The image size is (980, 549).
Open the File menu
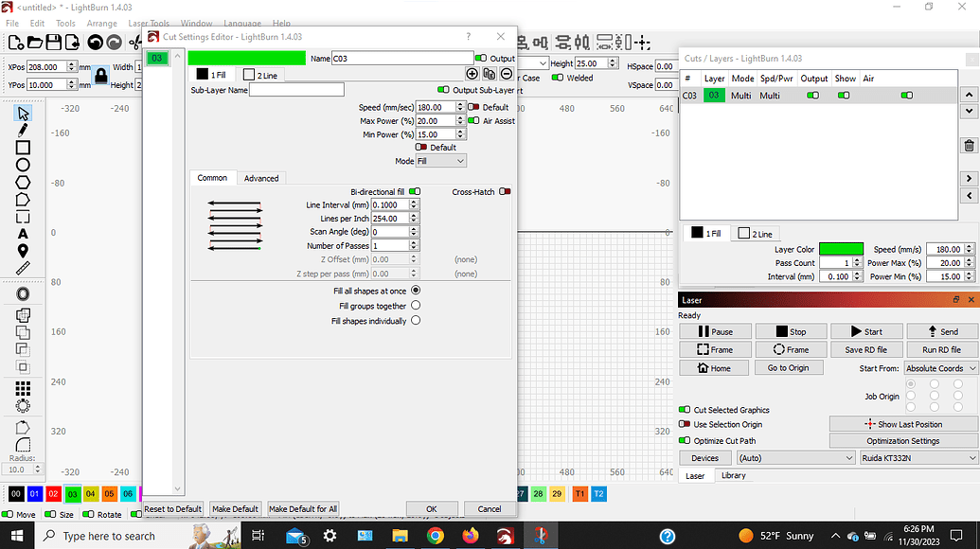[x=12, y=23]
